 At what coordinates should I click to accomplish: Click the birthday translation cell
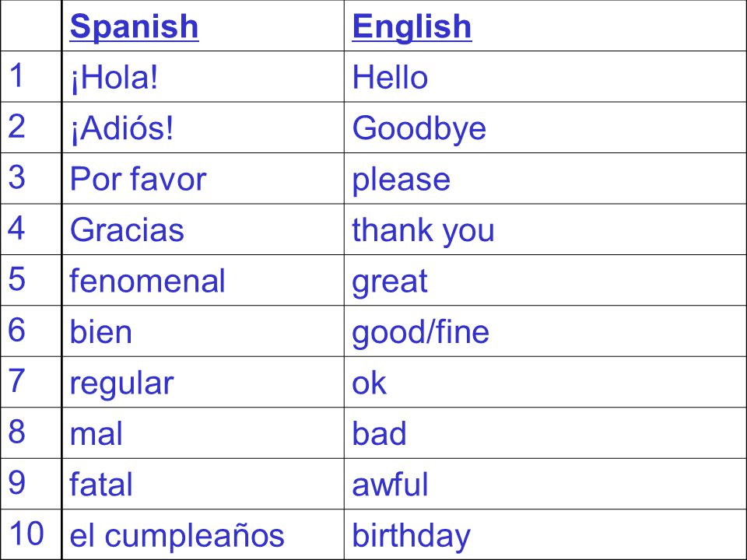click(545, 535)
